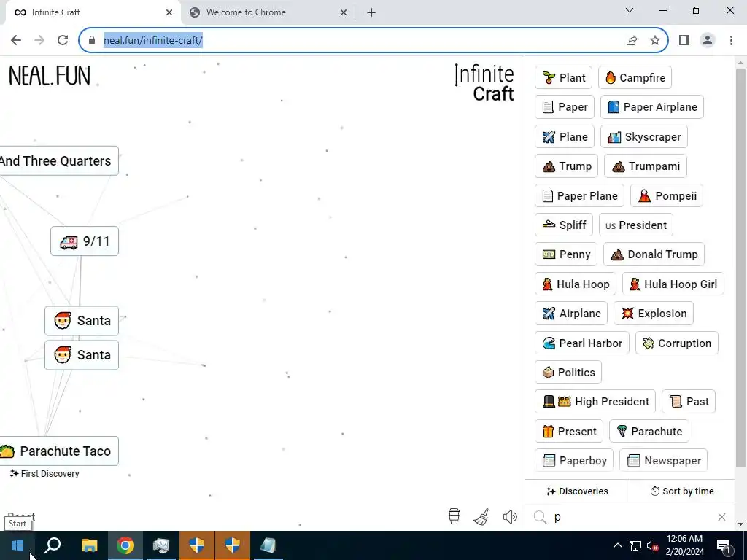Select the High President element

tap(595, 402)
